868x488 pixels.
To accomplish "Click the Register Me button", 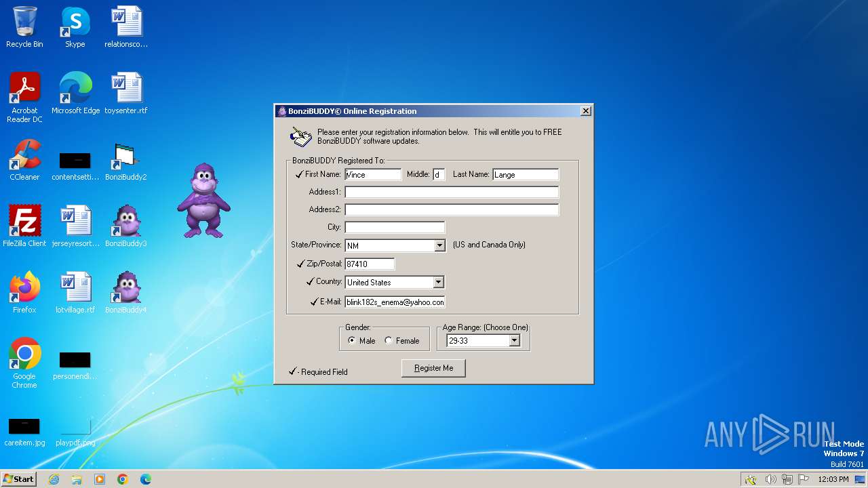I will (434, 368).
